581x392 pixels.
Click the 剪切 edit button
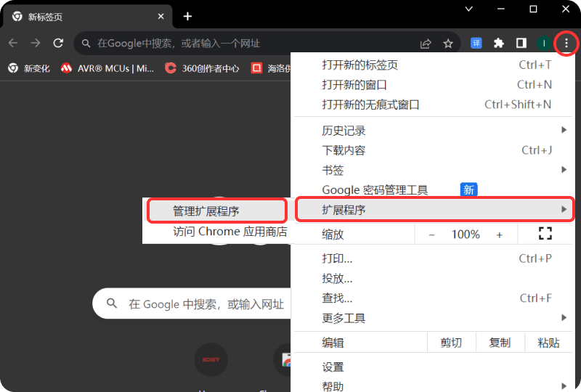451,343
